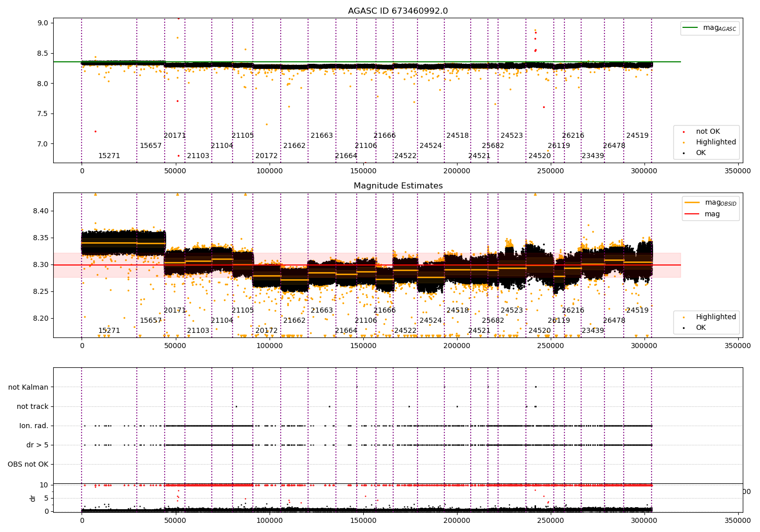Click obsid label 21105 in the top plot

[243, 135]
